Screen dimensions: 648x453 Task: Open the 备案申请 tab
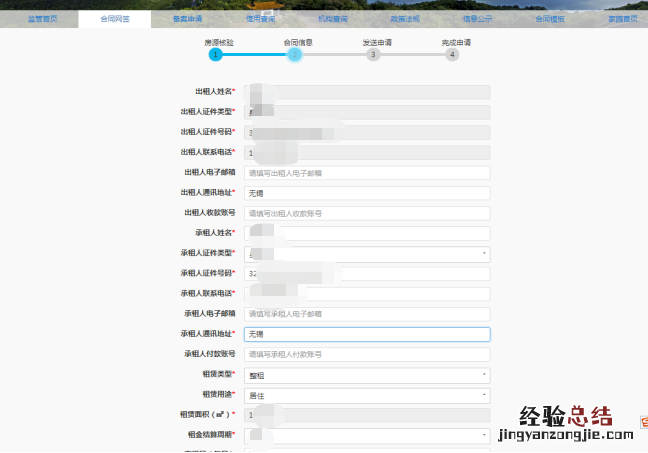187,19
